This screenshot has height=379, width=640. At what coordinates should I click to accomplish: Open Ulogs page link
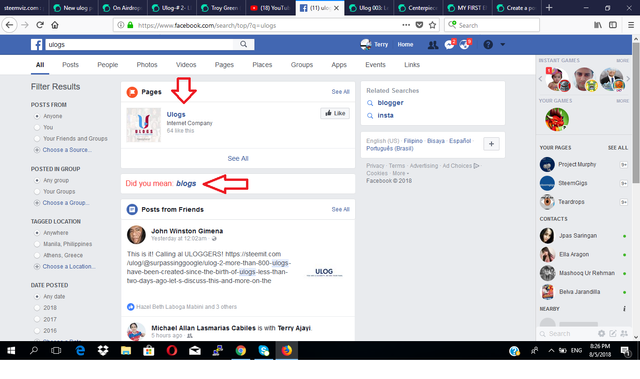[176, 115]
